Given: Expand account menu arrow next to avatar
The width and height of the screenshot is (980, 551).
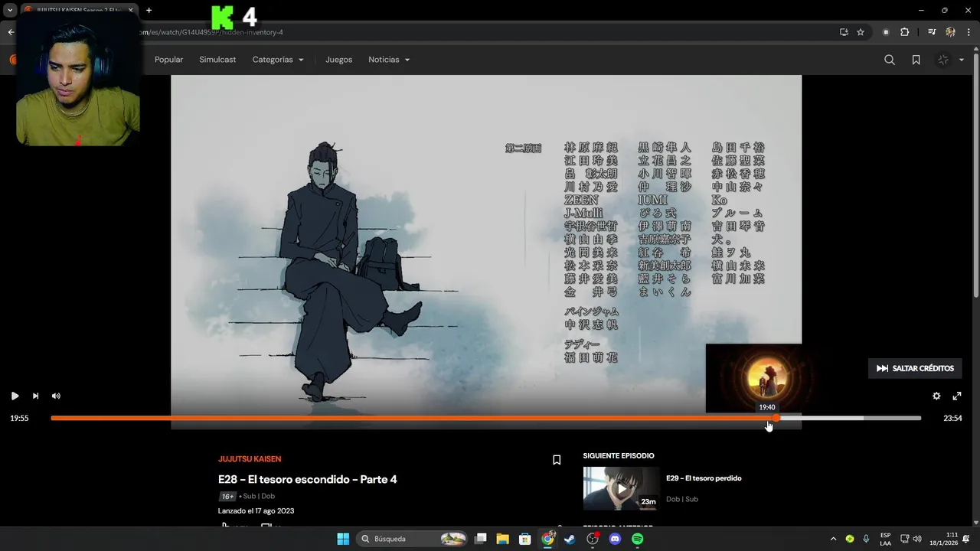Looking at the screenshot, I should pos(962,60).
